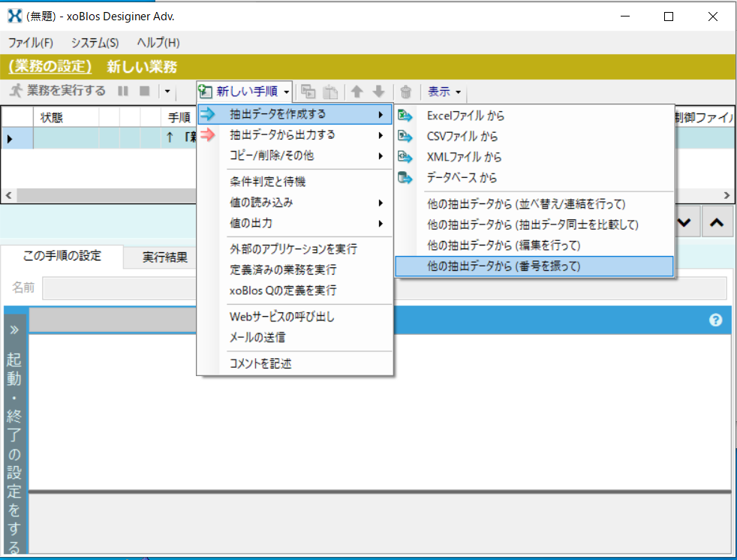The image size is (737, 560).
Task: Choose xoBlos Qの定義を実行
Action: click(x=295, y=291)
